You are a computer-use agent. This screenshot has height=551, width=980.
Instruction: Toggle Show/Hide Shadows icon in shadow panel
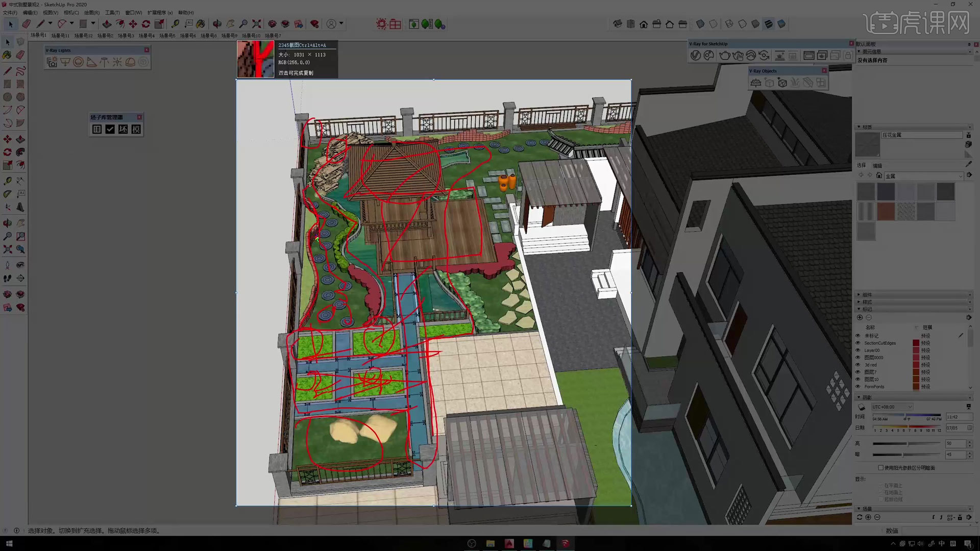(862, 407)
